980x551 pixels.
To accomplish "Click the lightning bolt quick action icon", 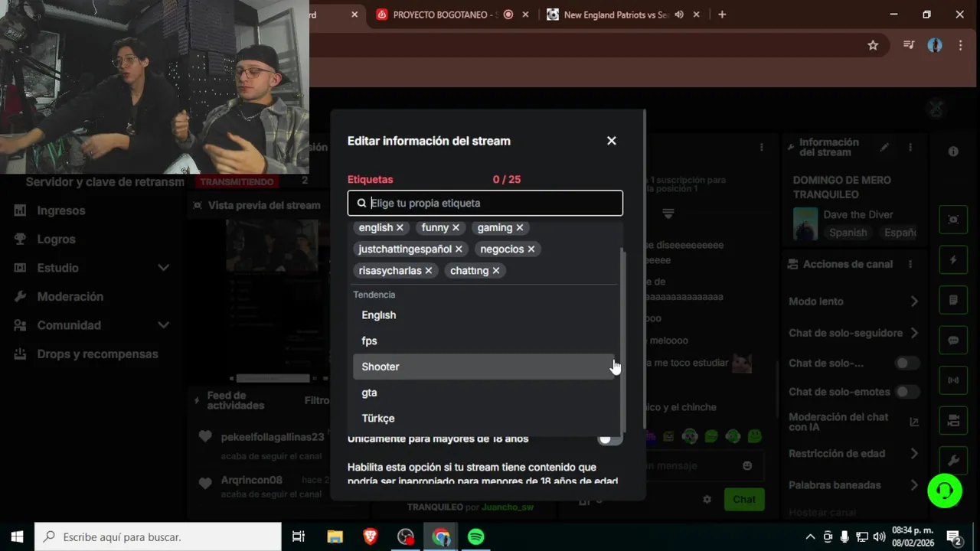I will point(953,260).
